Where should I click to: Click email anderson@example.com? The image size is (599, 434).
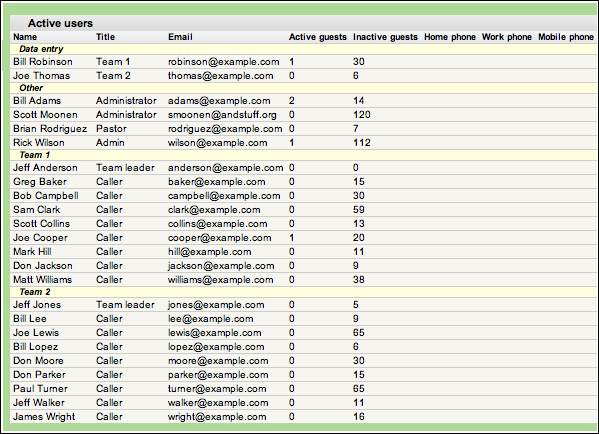(x=225, y=168)
